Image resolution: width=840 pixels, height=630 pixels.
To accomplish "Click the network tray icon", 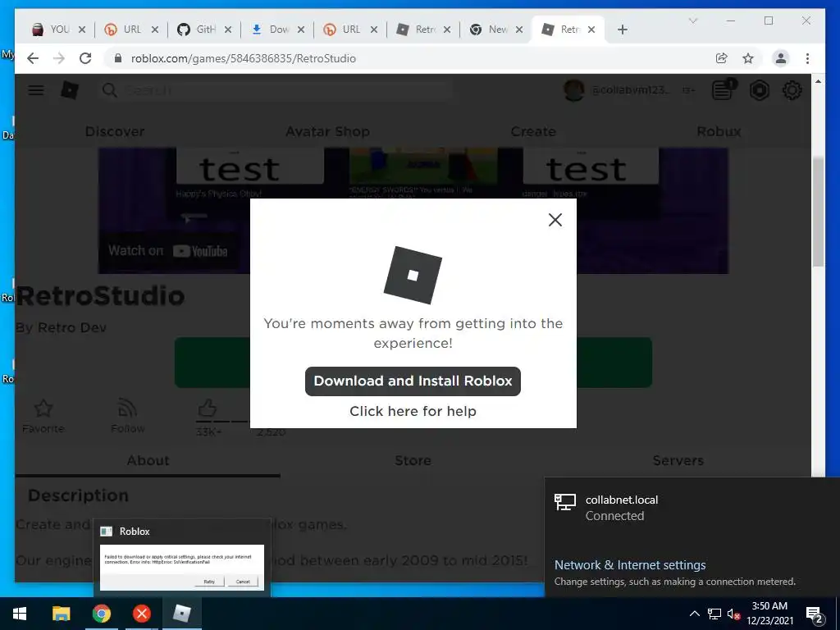I will tap(714, 614).
